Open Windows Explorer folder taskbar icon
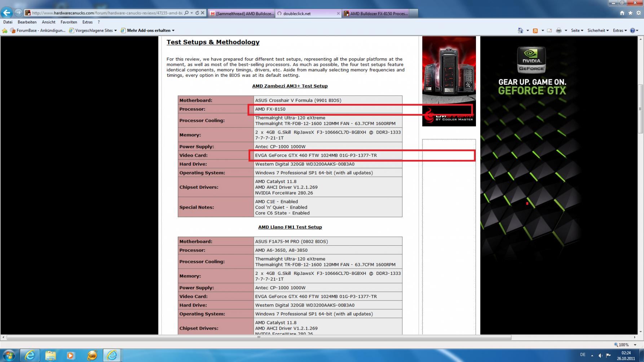Screen dimensions: 644x362 coord(50,356)
